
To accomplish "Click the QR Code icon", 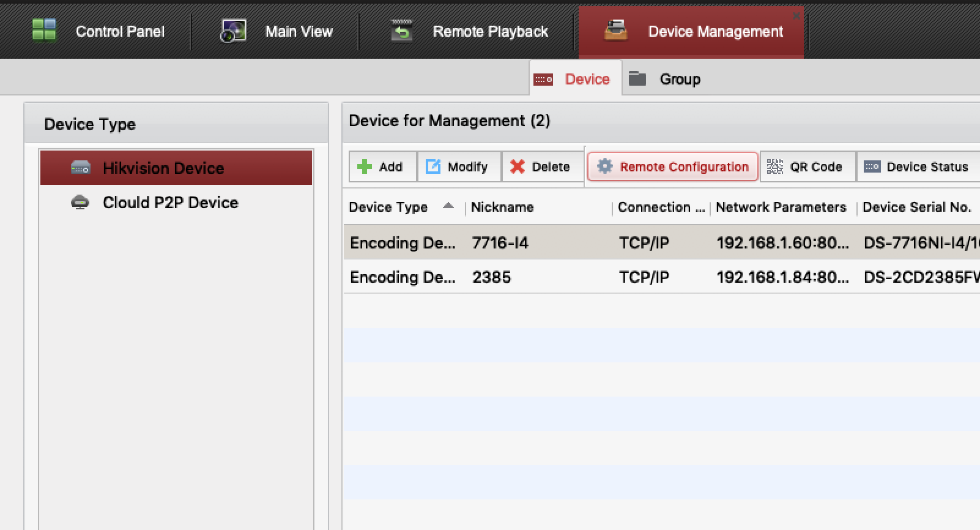I will tap(775, 166).
